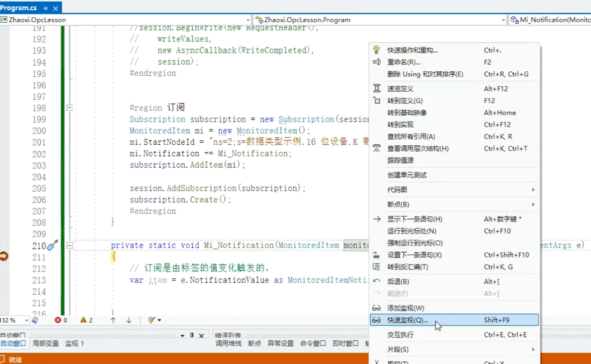Close the Program.cs tab
This screenshot has width=591, height=364.
(56, 8)
